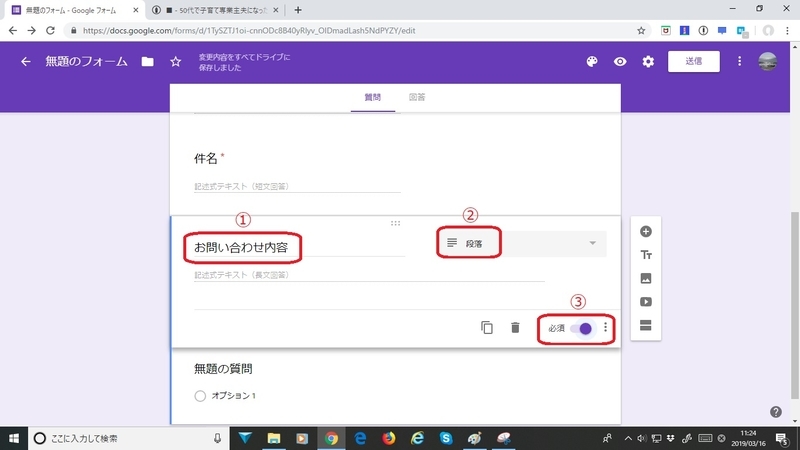Open form settings gear

648,62
